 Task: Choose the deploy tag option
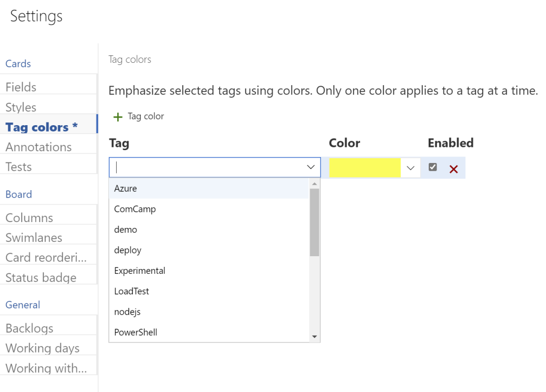[209, 250]
